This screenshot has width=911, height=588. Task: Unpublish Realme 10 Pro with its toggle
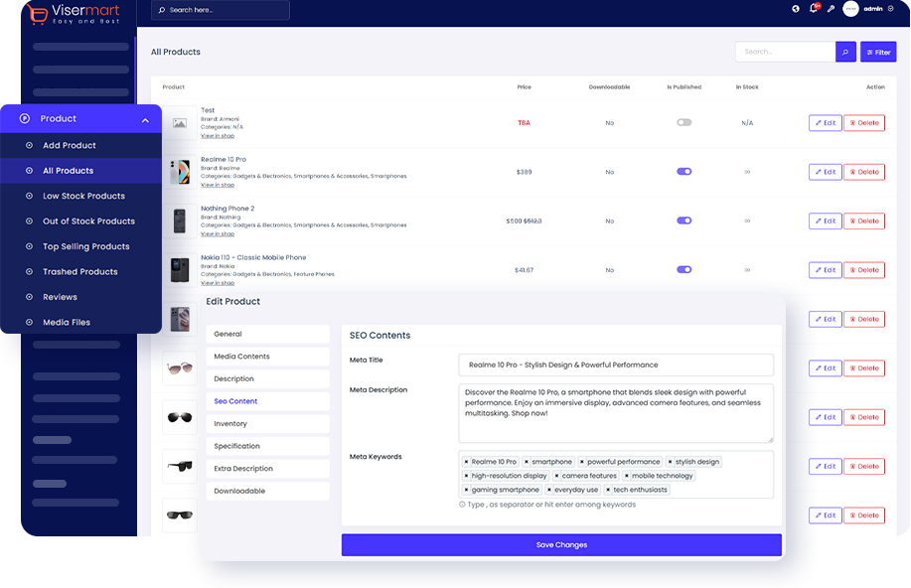(683, 172)
